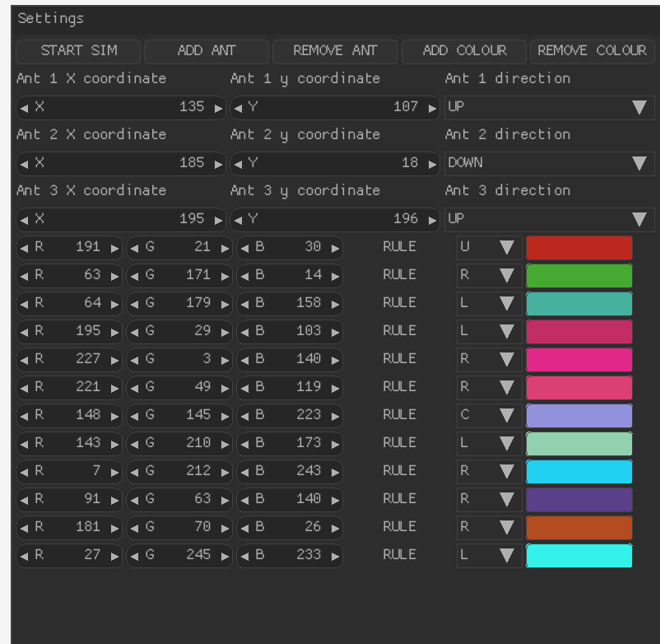Decrement Ant 3 Y coordinate left arrow

[238, 220]
